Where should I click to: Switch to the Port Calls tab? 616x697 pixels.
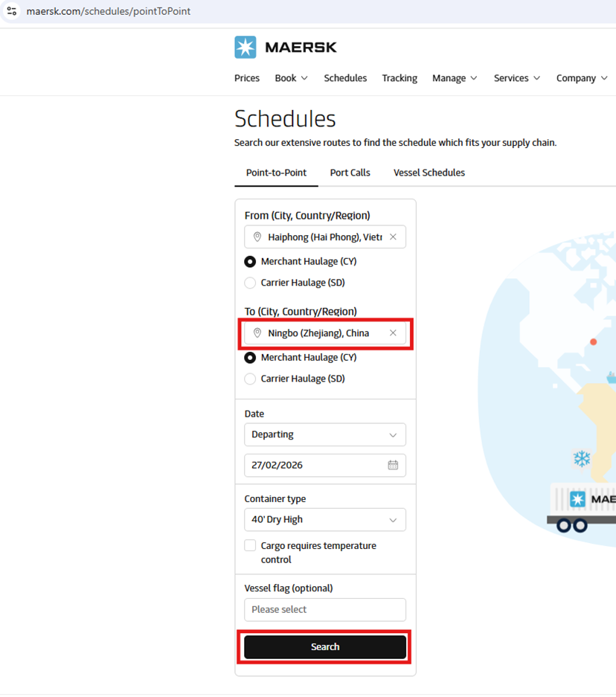click(x=350, y=173)
